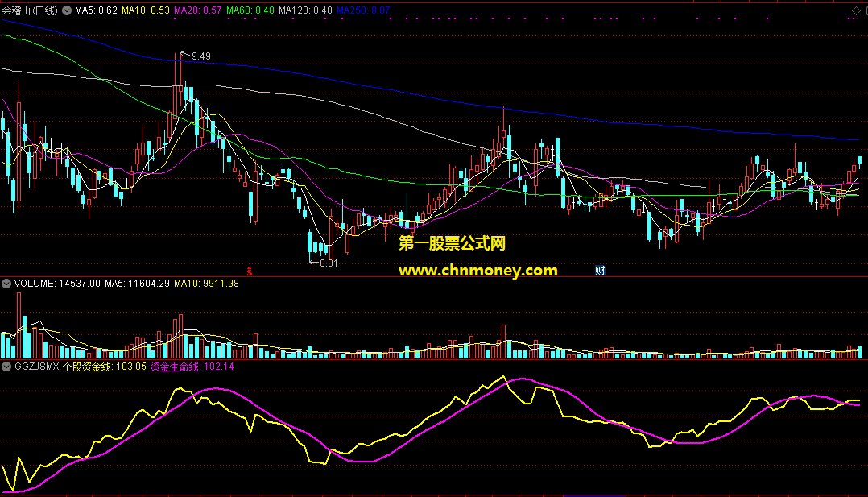Open the main chart indicator dropdown arrow
The height and width of the screenshot is (497, 868).
66,10
